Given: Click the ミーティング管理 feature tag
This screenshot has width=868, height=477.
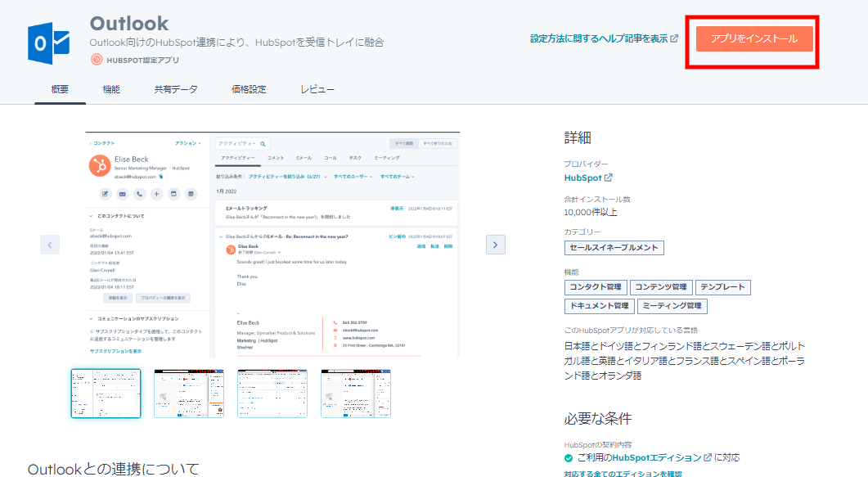Looking at the screenshot, I should click(672, 306).
